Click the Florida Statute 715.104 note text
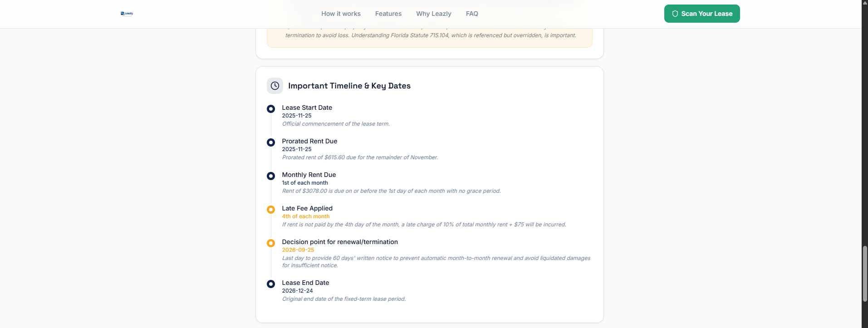This screenshot has width=868, height=328. (x=431, y=35)
